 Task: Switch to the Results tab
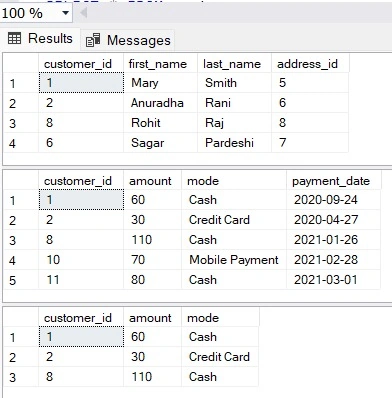pyautogui.click(x=40, y=39)
